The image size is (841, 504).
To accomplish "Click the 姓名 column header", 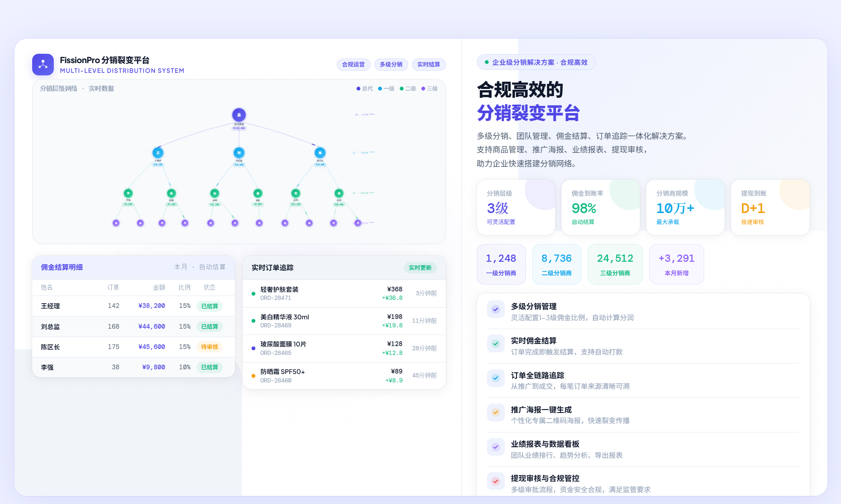I will [47, 287].
